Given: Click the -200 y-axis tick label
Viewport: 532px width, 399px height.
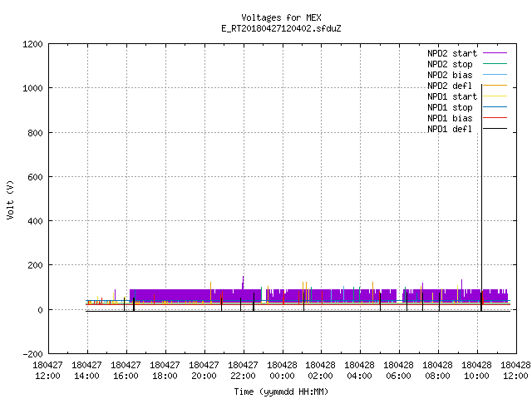Looking at the screenshot, I should [33, 354].
